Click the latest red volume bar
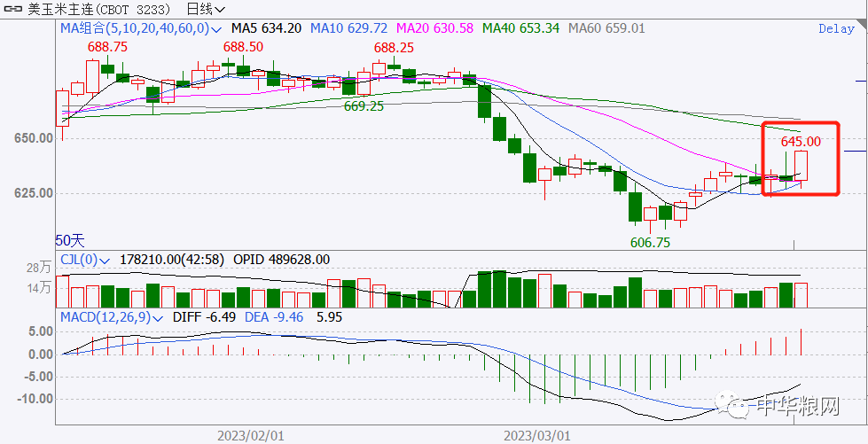Image resolution: width=868 pixels, height=444 pixels. [x=801, y=295]
